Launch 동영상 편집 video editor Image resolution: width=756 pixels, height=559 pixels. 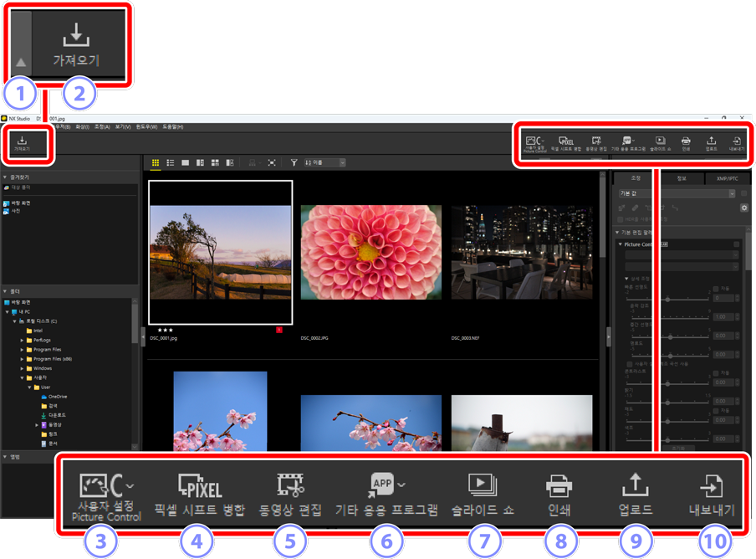(x=596, y=143)
